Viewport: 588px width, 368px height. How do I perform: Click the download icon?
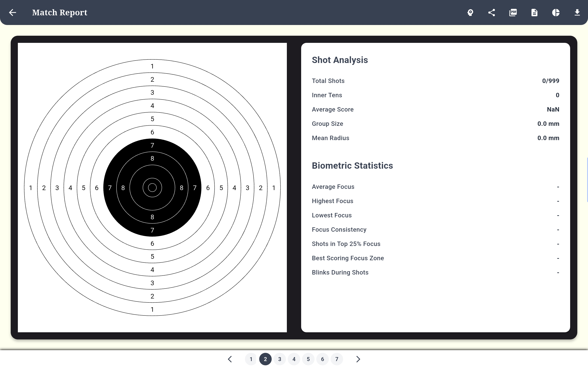pos(577,12)
